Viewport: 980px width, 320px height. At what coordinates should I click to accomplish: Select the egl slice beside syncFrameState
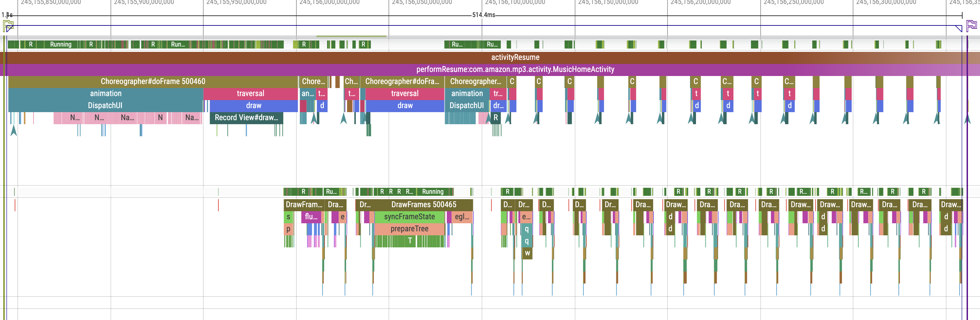click(x=461, y=217)
